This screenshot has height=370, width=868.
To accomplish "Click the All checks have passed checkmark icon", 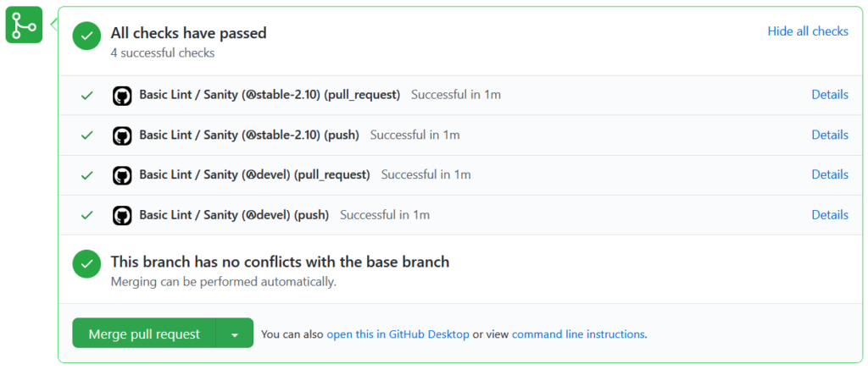I will click(x=86, y=36).
